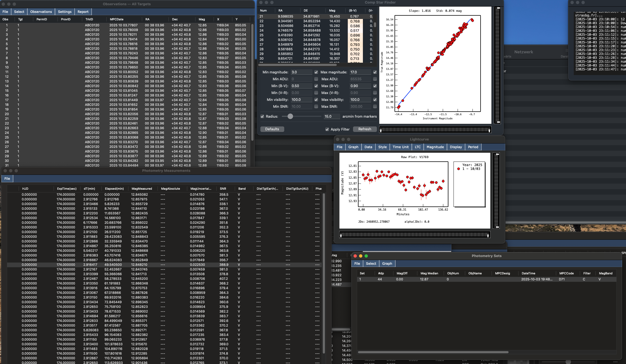Open the Period menu in Lightcurve window
The width and height of the screenshot is (626, 364).
[x=473, y=147]
